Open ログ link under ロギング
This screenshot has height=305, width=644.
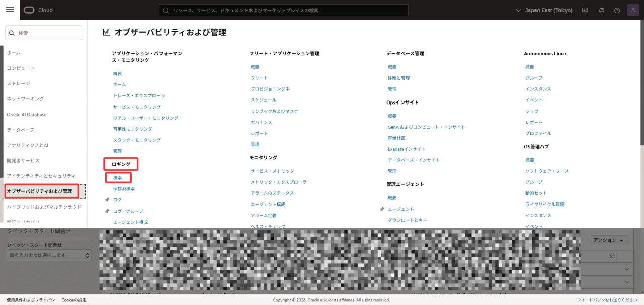point(117,200)
